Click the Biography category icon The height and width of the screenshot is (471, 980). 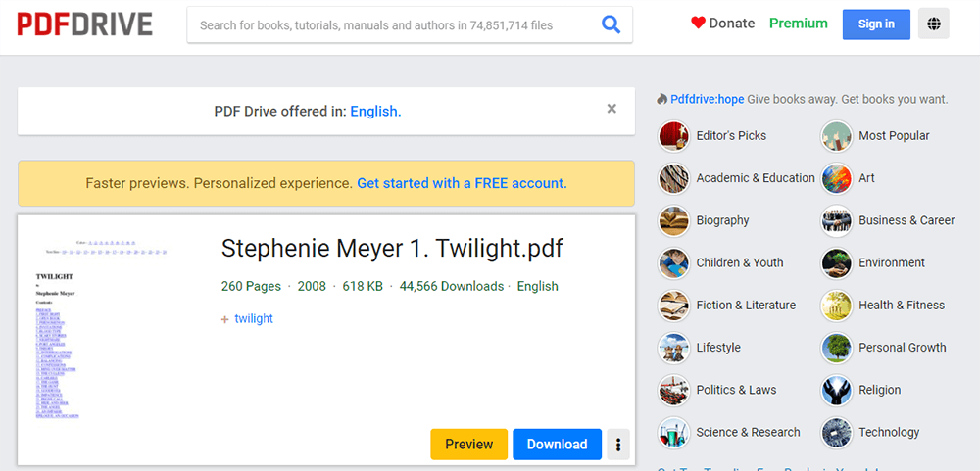(x=674, y=220)
